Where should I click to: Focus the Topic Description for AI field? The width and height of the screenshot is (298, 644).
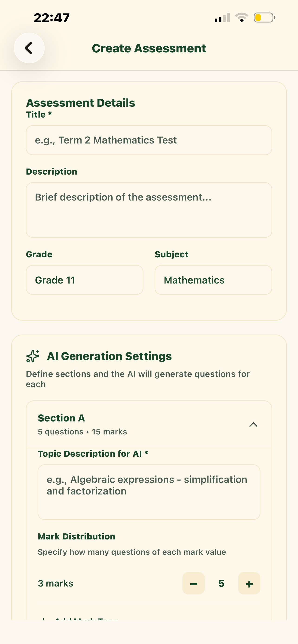coord(149,492)
